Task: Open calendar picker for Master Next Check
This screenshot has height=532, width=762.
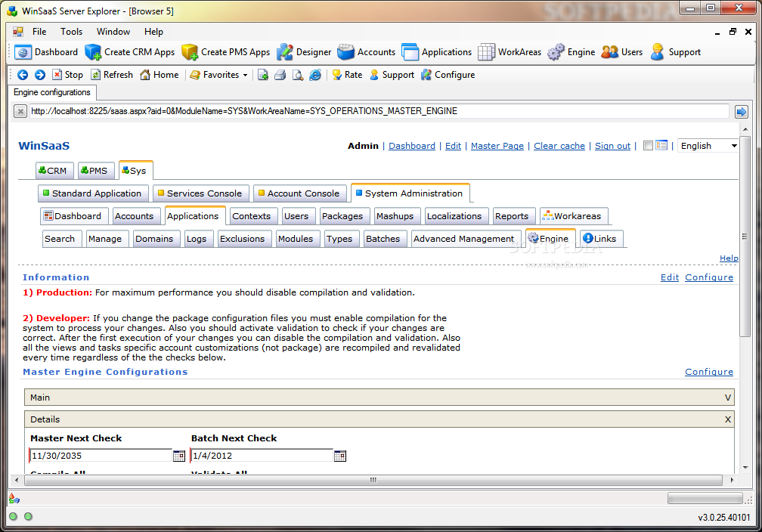Action: pos(179,456)
